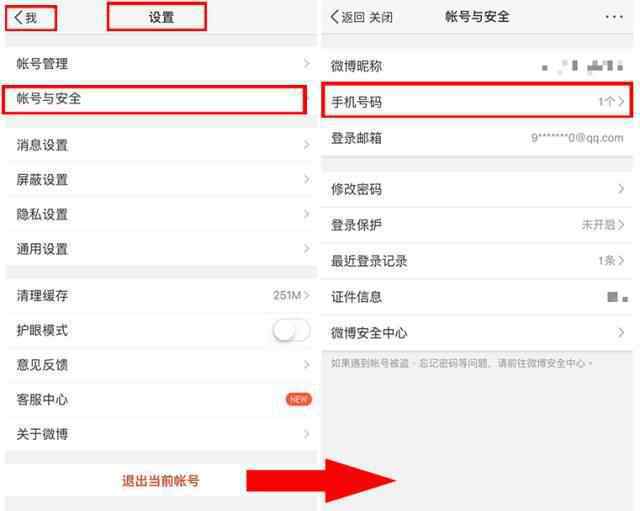Toggle 护眼模式 switch on

pos(291,330)
